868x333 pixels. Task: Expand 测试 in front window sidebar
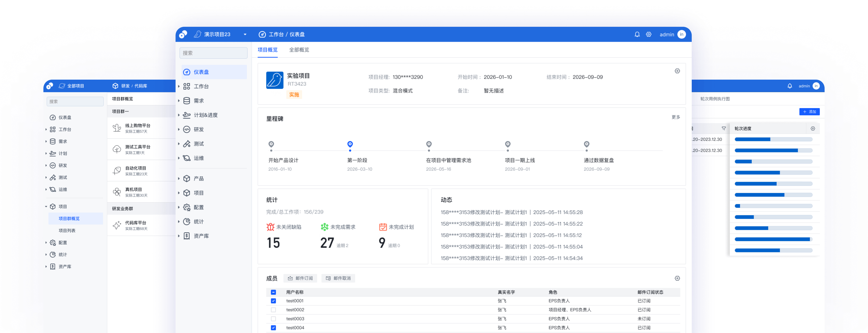pos(179,144)
